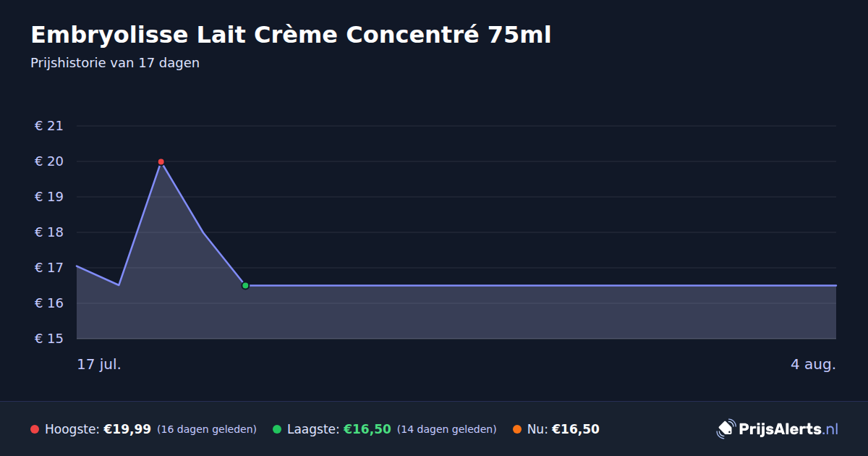Click the 16 dagen geleden note

(207, 429)
